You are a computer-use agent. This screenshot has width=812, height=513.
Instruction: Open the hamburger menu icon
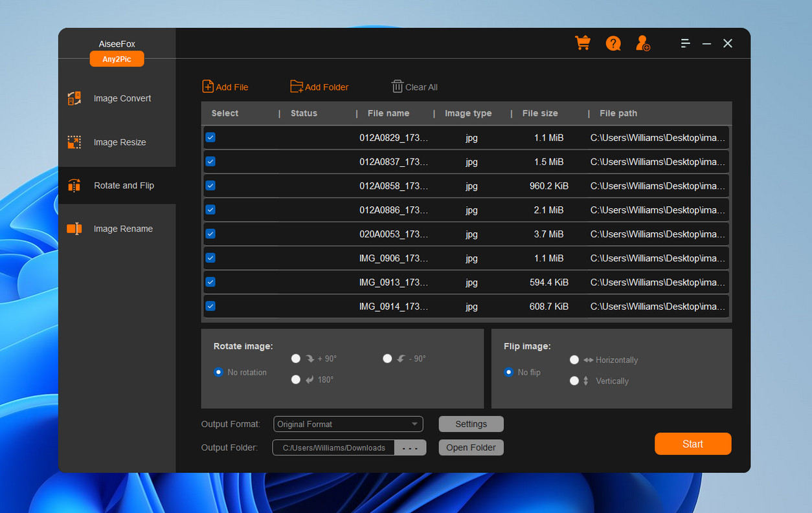point(685,43)
